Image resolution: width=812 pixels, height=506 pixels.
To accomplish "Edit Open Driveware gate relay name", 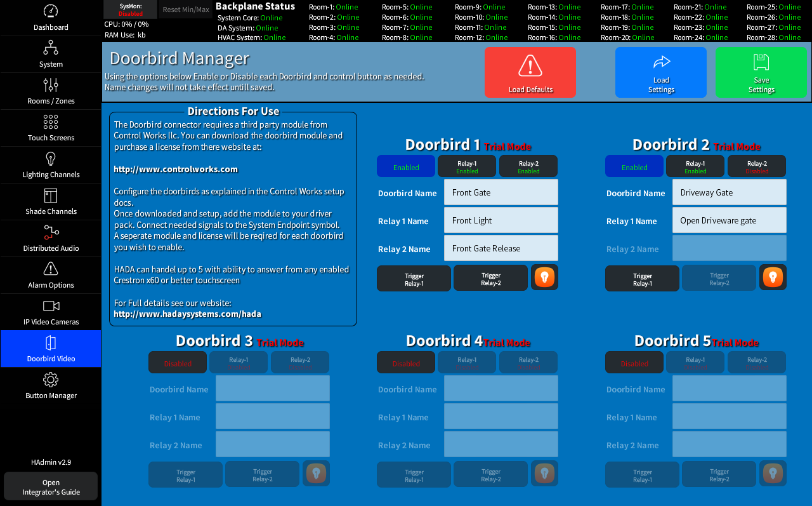I will 730,220.
